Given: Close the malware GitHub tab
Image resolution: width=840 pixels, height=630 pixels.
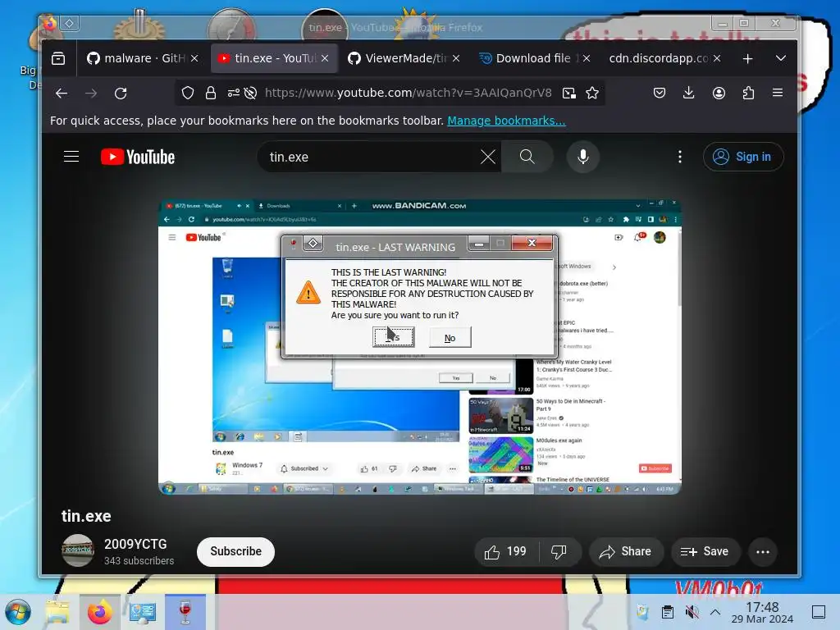Looking at the screenshot, I should coord(194,58).
